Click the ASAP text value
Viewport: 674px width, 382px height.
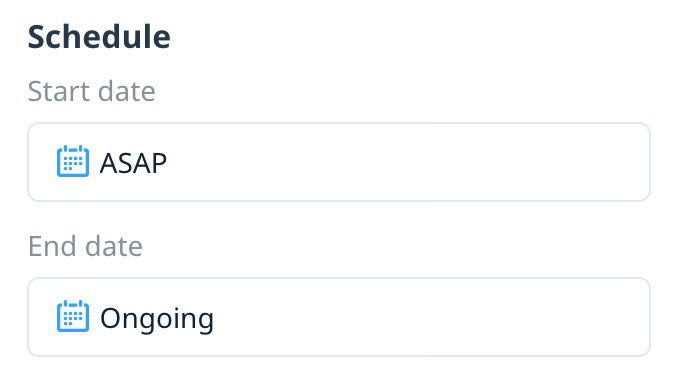(133, 163)
